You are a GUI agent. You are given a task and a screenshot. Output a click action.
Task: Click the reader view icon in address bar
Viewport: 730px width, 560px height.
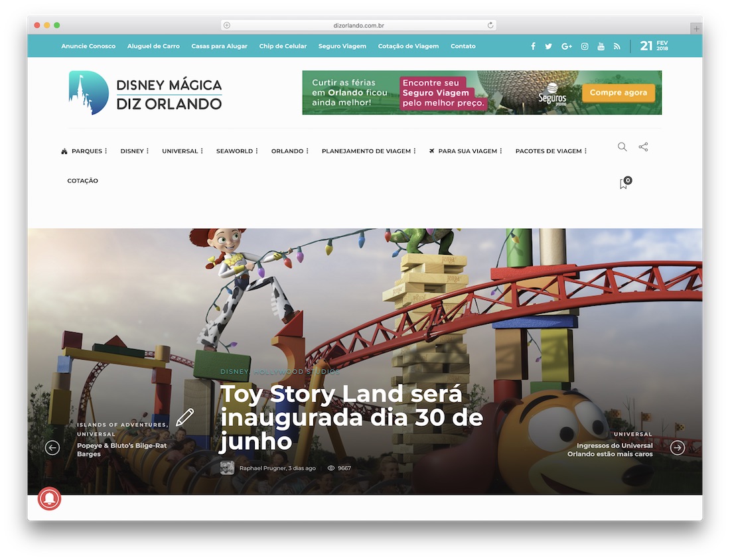click(227, 25)
